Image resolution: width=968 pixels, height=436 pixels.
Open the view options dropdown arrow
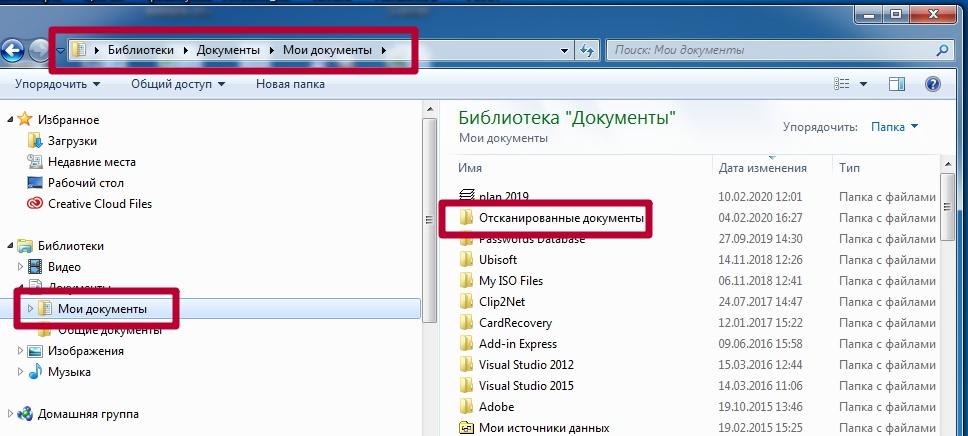863,84
